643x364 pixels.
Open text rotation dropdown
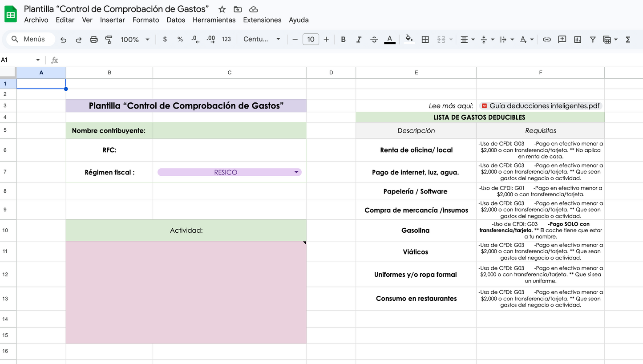(x=526, y=39)
